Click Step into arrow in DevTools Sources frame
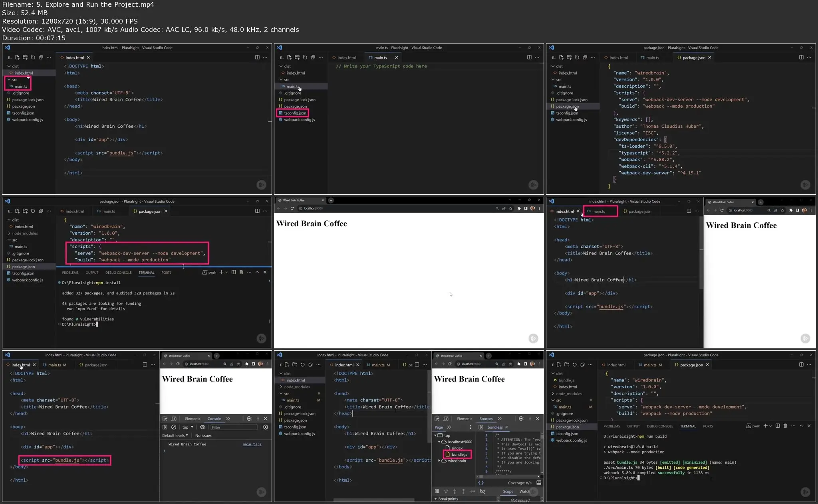This screenshot has width=818, height=504. click(x=455, y=491)
